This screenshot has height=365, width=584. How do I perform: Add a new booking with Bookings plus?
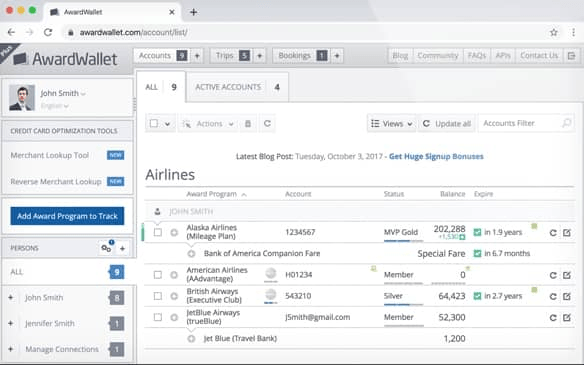tap(337, 56)
